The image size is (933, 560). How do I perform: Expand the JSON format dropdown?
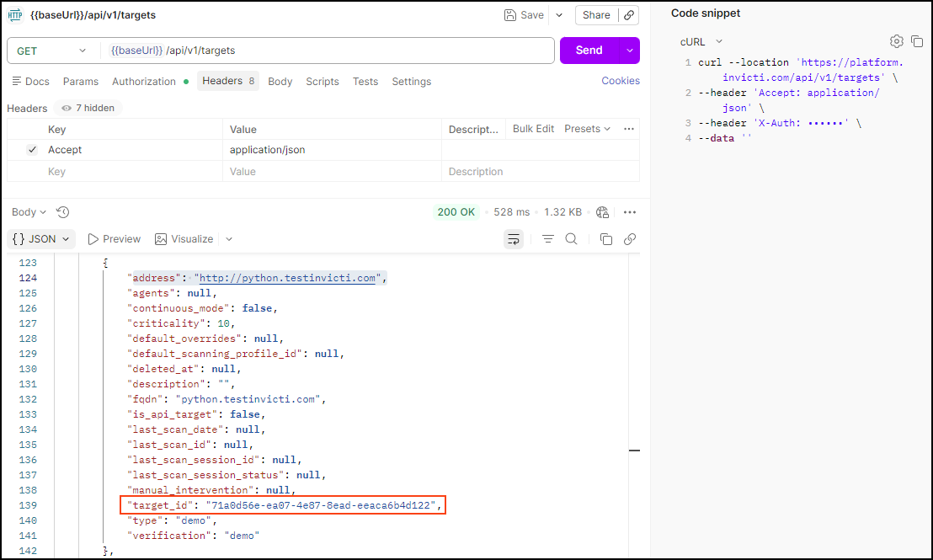pos(42,239)
